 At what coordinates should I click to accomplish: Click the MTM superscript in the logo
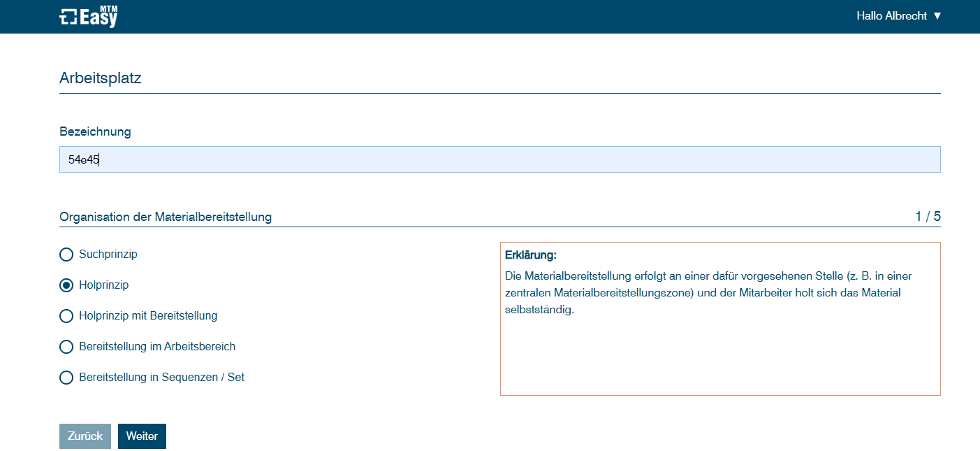109,8
